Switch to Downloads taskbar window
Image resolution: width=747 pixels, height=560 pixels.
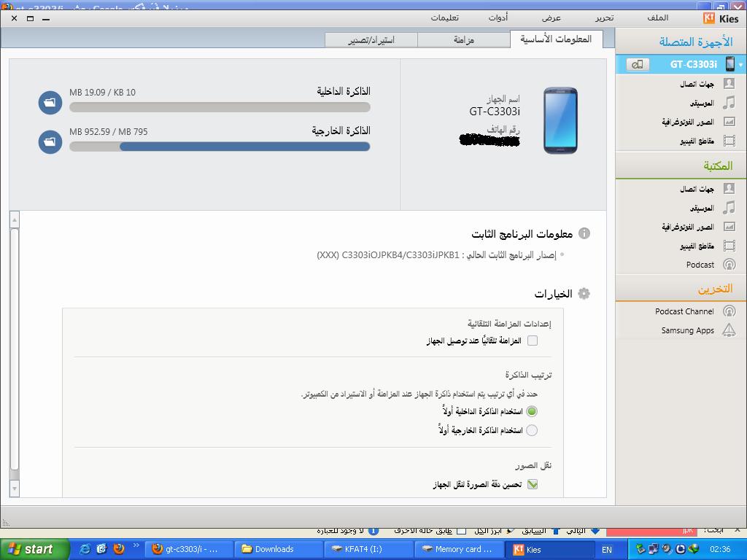tap(278, 549)
